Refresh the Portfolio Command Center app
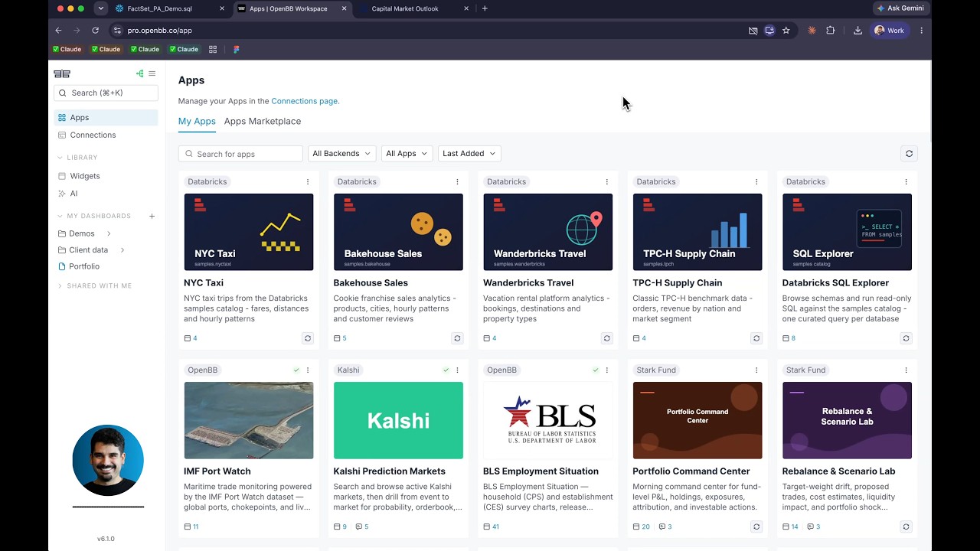Image resolution: width=980 pixels, height=551 pixels. (756, 527)
